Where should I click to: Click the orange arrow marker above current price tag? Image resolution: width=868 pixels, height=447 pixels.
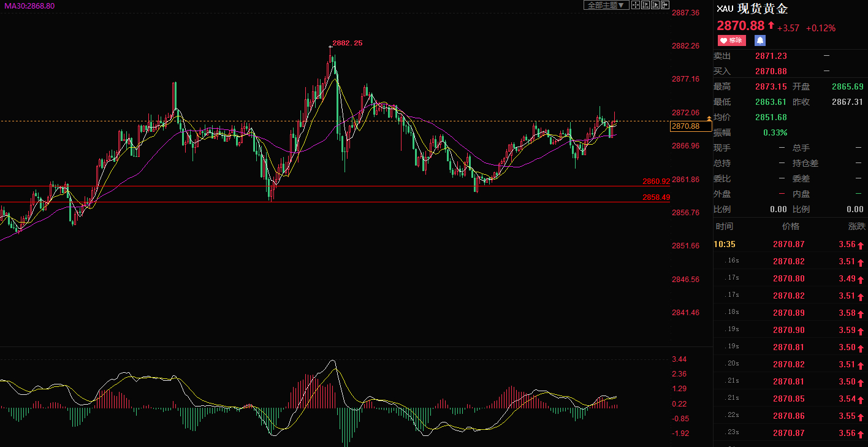tap(709, 117)
